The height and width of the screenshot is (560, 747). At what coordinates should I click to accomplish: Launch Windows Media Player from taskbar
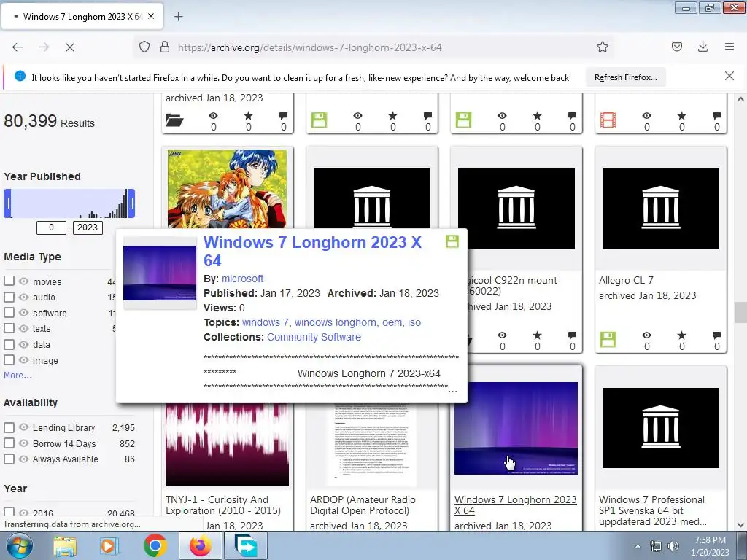[109, 545]
